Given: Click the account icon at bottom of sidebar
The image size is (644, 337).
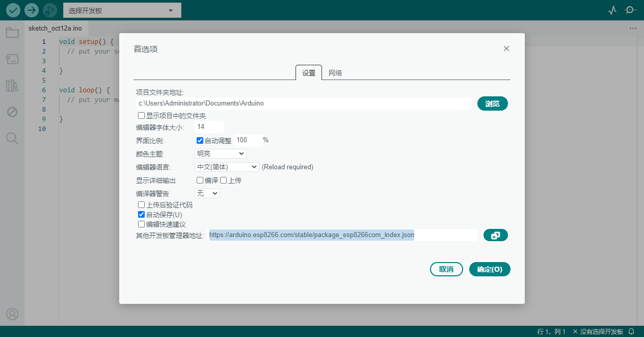Looking at the screenshot, I should pos(12,314).
